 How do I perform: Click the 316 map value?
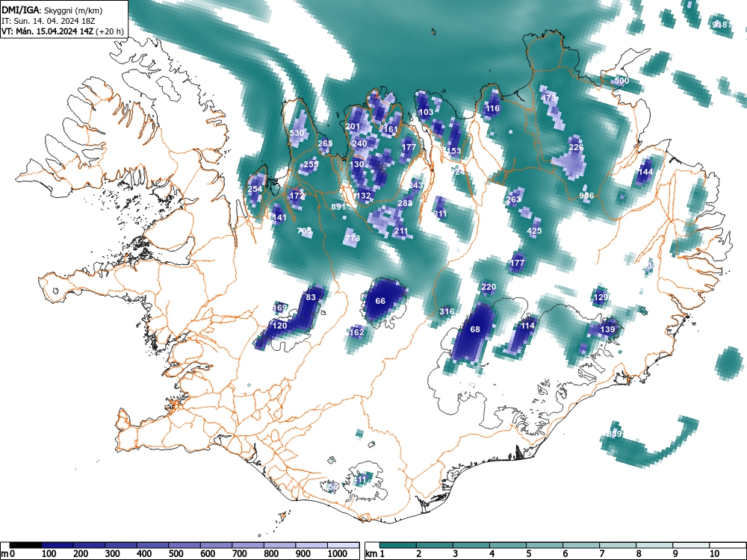point(447,311)
